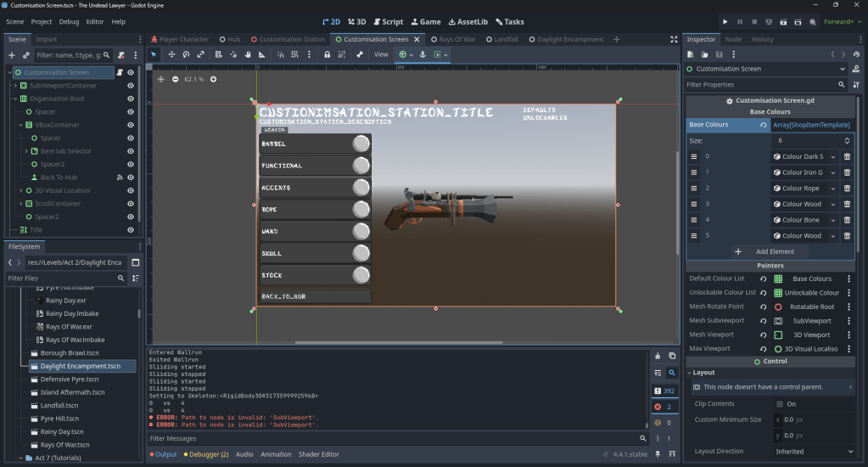868x467 pixels.
Task: Click the Rotate Mode tool icon
Action: pyautogui.click(x=187, y=54)
